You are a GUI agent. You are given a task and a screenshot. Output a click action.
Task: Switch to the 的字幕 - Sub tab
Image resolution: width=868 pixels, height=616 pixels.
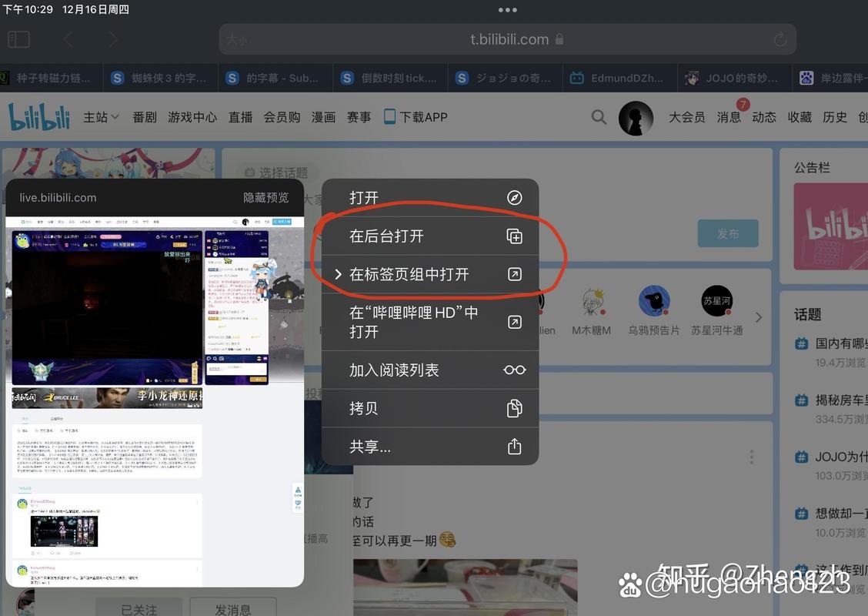coord(275,78)
